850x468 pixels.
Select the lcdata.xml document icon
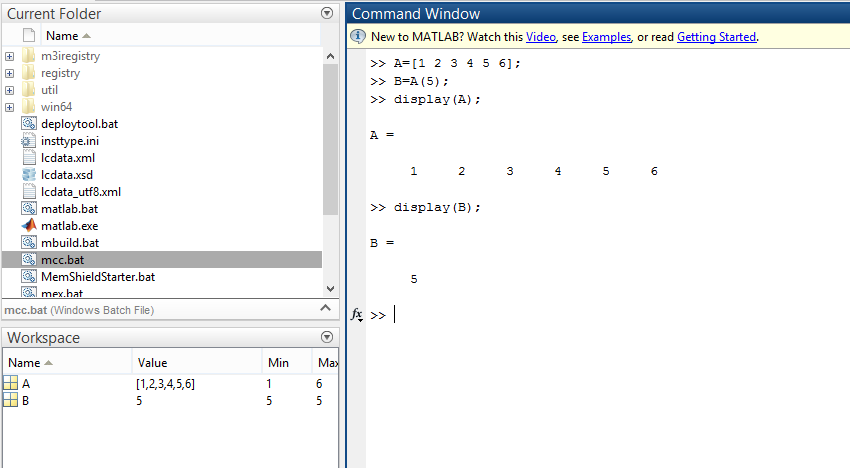[29, 158]
